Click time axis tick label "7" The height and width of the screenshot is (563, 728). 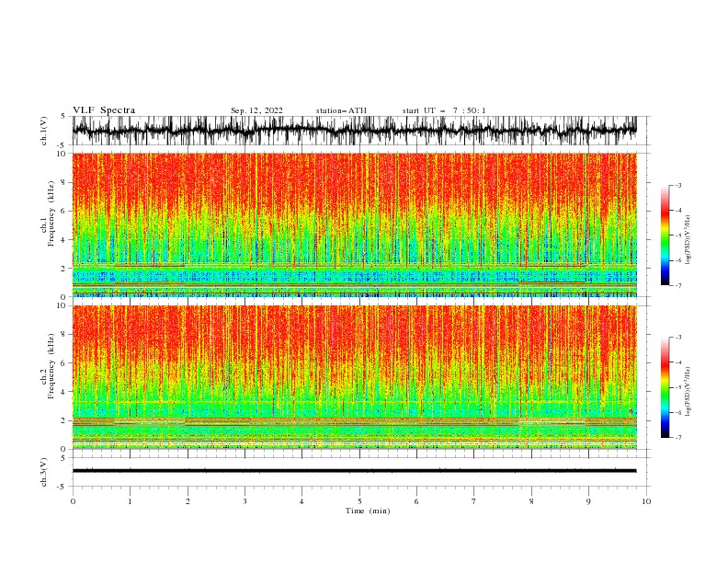coord(474,501)
